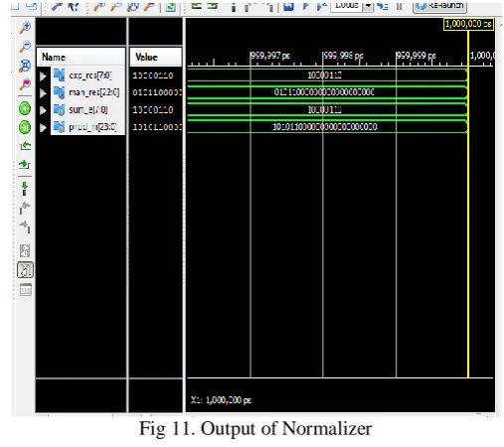504x447 pixels.
Task: Expand the prod_m[23:0] signal bus
Action: [x=43, y=127]
